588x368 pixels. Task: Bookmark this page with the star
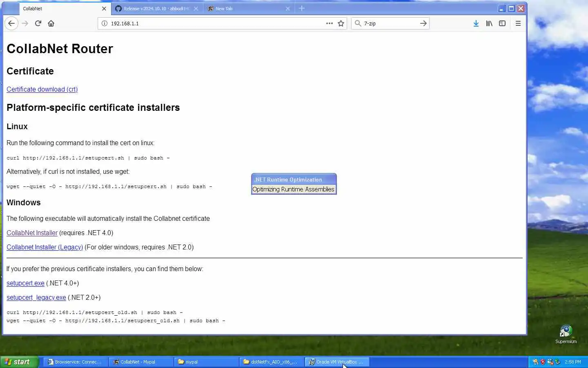point(341,23)
